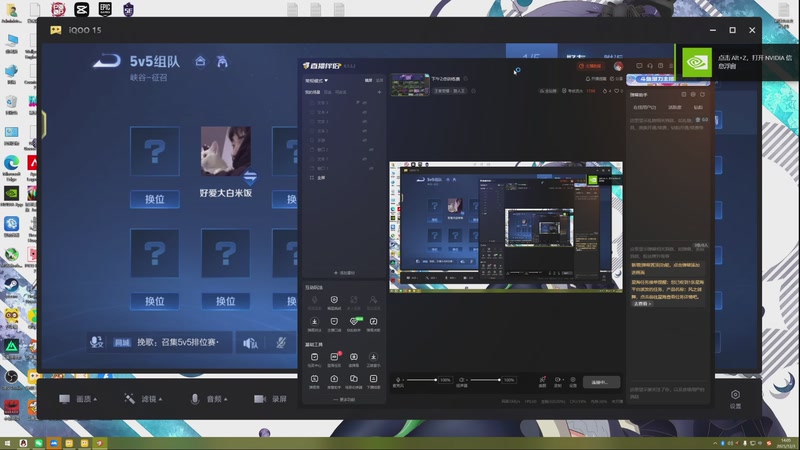800x450 pixels.
Task: Click pop-out icon in 弹幕助手 panel header
Action: click(x=684, y=94)
